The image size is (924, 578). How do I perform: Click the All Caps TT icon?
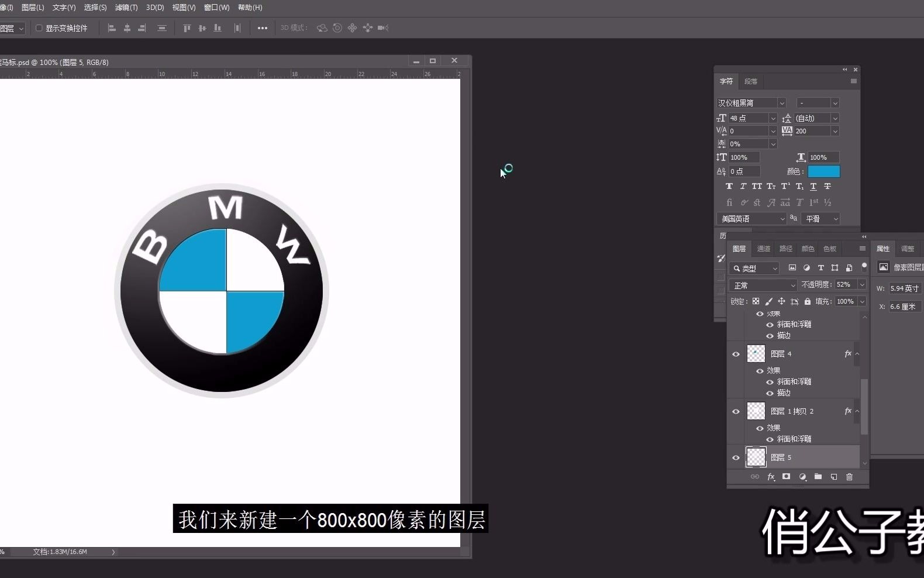(x=757, y=187)
